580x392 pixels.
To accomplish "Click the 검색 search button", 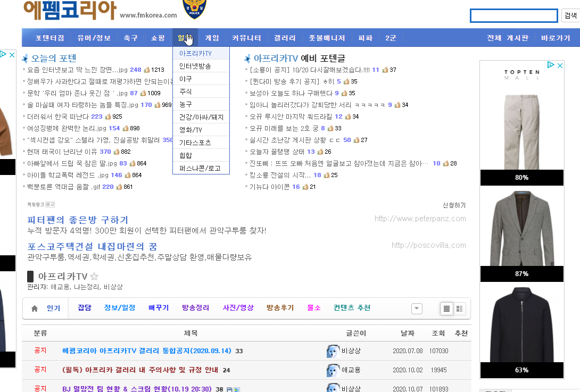I will 570,15.
